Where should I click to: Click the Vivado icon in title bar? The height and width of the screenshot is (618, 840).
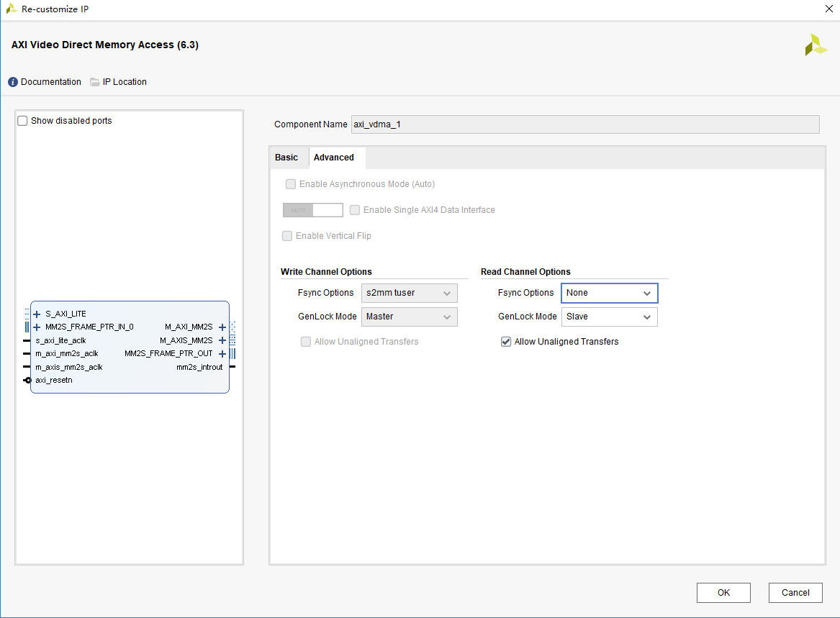[12, 9]
